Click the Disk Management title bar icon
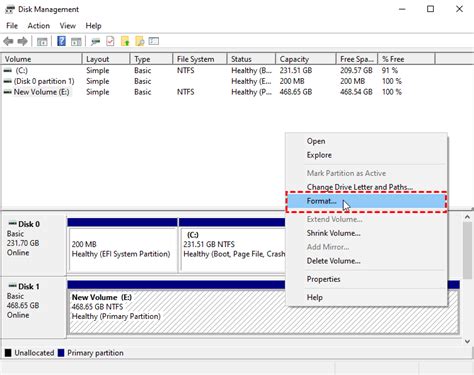Image resolution: width=474 pixels, height=375 pixels. (x=10, y=9)
